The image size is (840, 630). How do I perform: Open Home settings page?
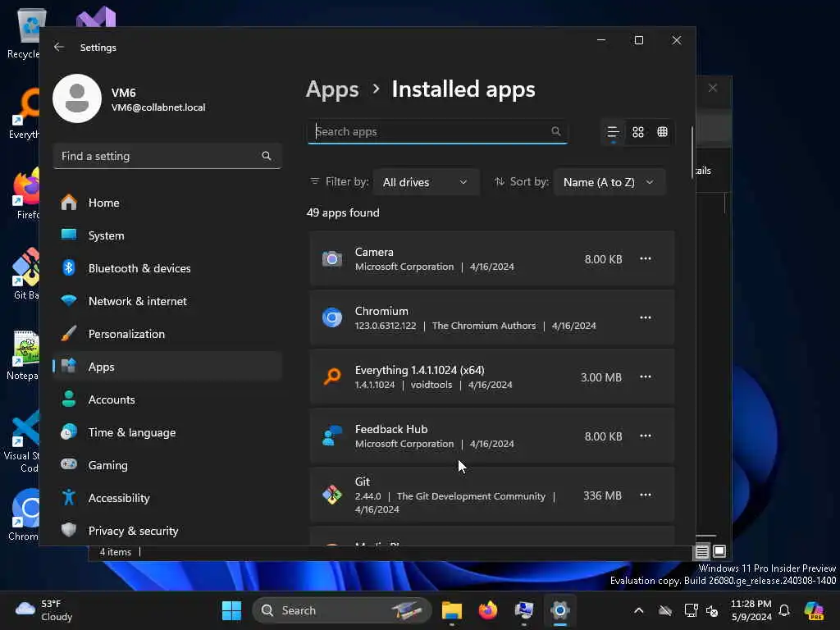click(x=167, y=203)
